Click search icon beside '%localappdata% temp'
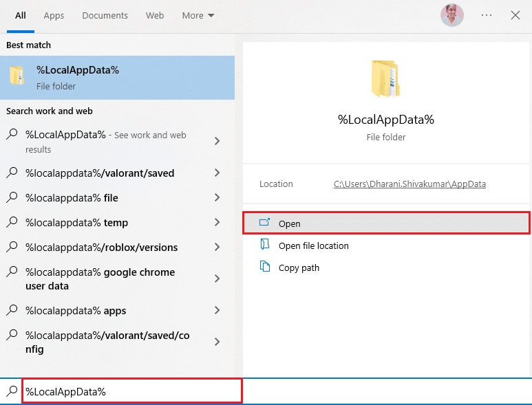This screenshot has height=405, width=532. coord(12,222)
